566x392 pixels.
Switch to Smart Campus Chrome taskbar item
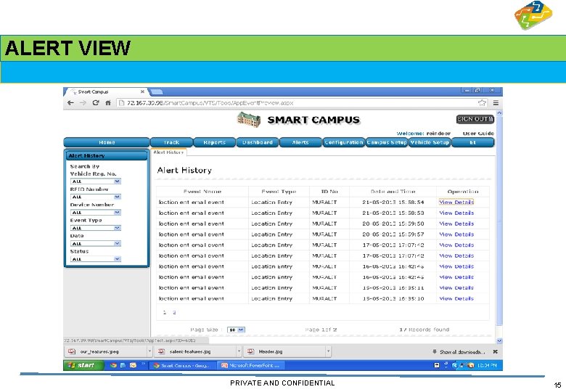[x=182, y=366]
